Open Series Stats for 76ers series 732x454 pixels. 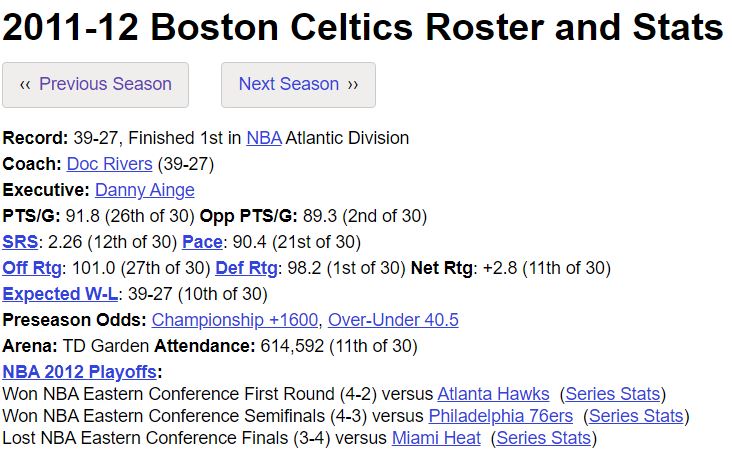636,416
